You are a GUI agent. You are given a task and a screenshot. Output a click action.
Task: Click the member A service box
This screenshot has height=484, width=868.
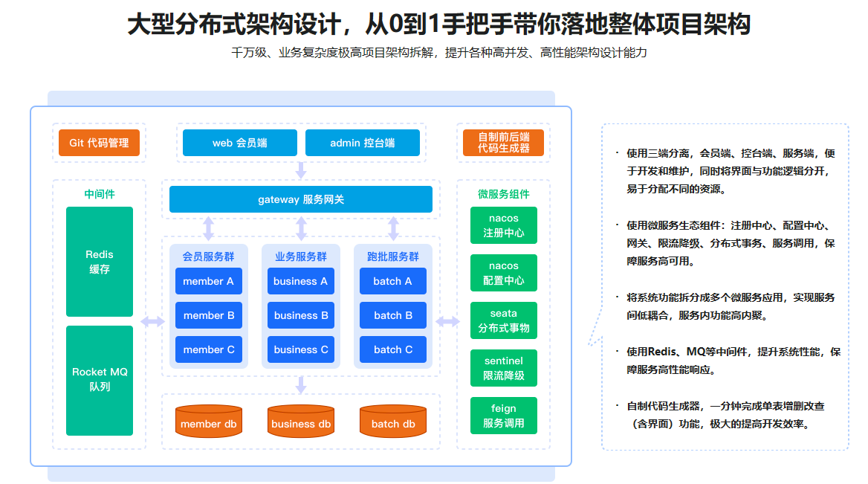coord(209,281)
